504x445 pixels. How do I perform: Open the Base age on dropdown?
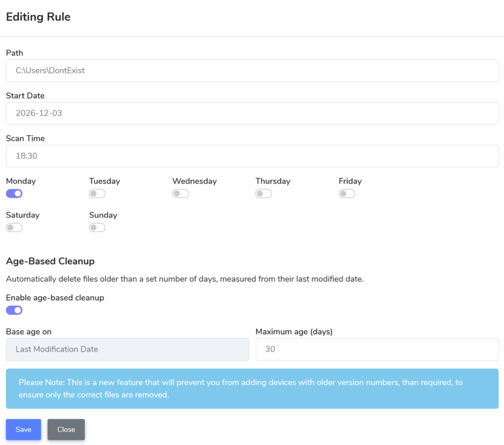coord(127,349)
